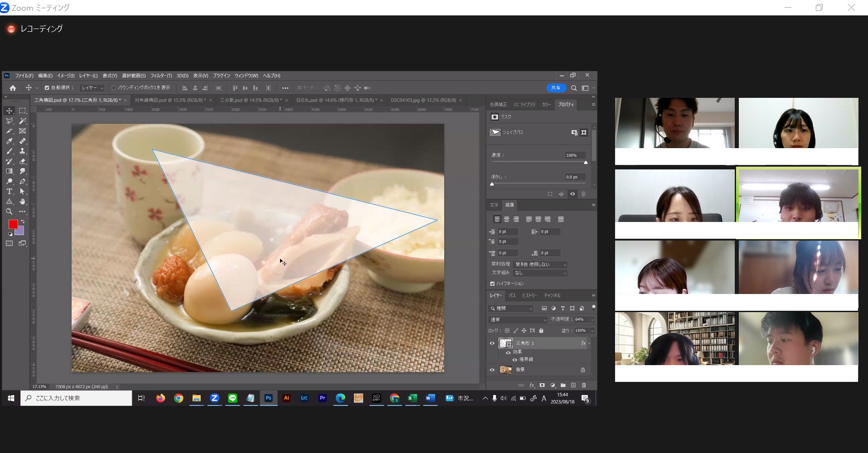Select the Move tool in the toolbox

coord(9,111)
